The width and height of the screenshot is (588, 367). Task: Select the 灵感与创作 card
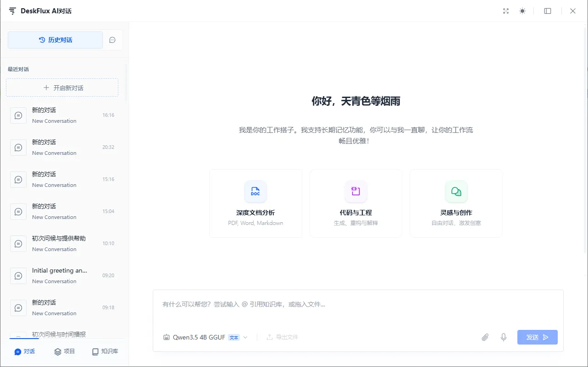click(456, 203)
